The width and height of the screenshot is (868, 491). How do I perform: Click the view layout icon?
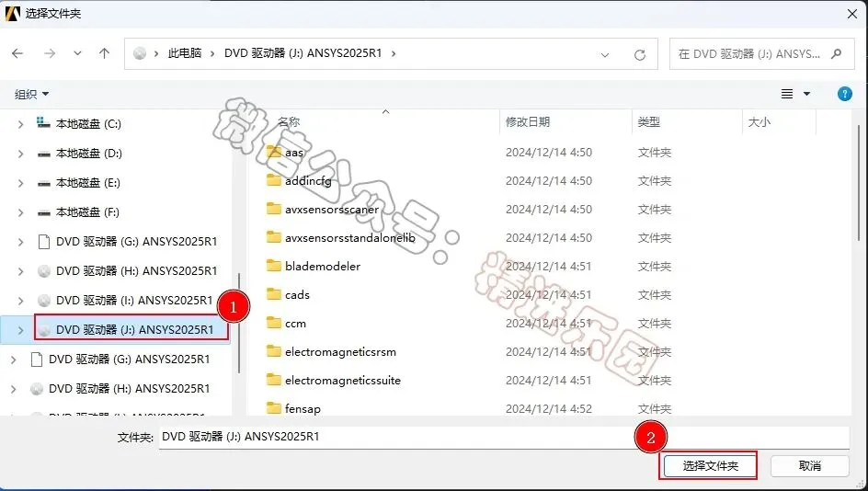click(x=787, y=94)
